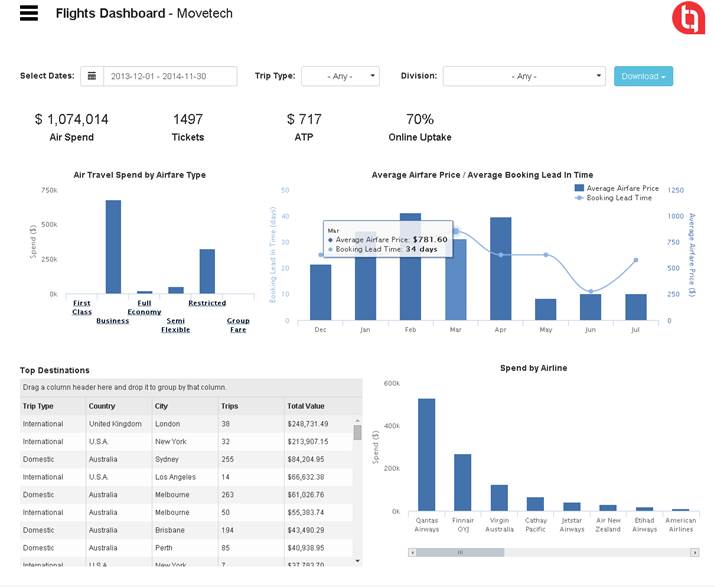Click the red Movetech logo icon

tap(687, 17)
